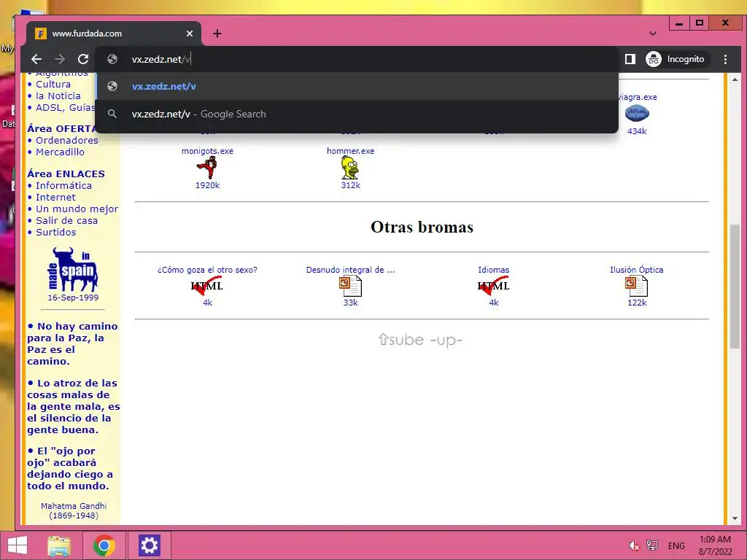Open a new tab with the plus button

point(217,34)
